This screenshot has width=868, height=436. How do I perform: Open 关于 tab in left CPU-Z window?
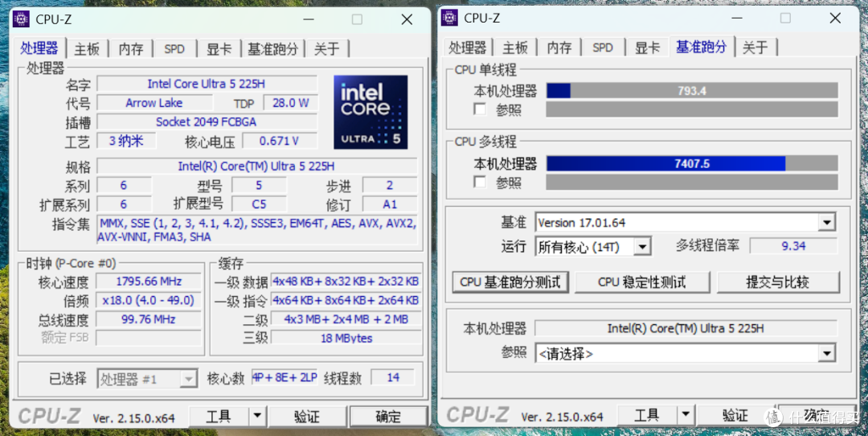326,49
